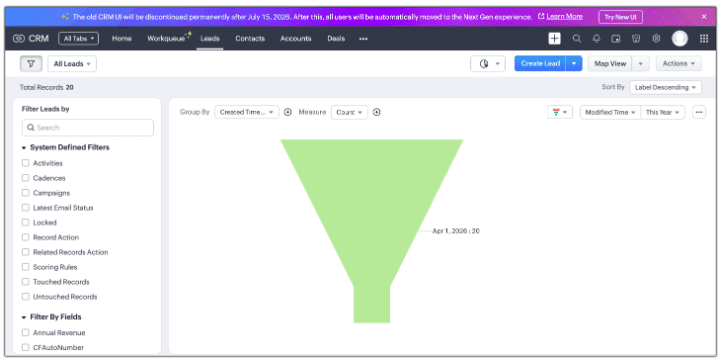Click the Create Lead button

pyautogui.click(x=540, y=64)
